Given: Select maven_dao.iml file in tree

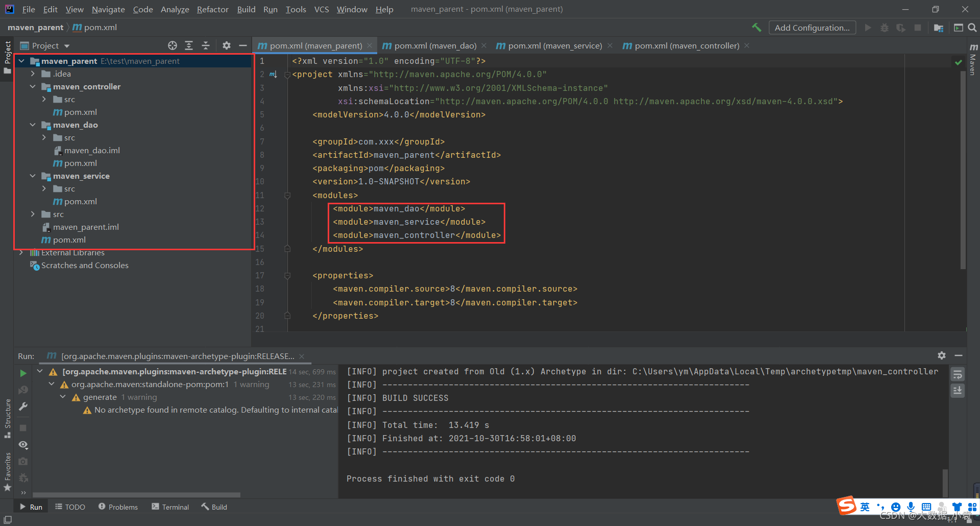Looking at the screenshot, I should [92, 150].
